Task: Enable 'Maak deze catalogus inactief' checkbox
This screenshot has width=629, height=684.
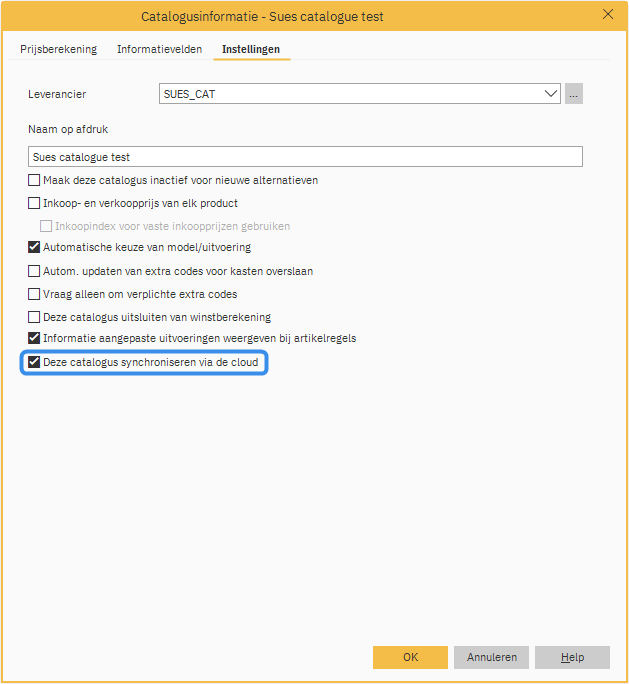Action: click(x=34, y=181)
